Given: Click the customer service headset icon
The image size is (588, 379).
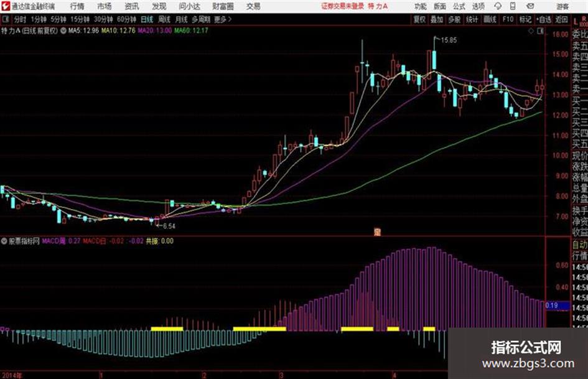Looking at the screenshot, I should click(498, 6).
